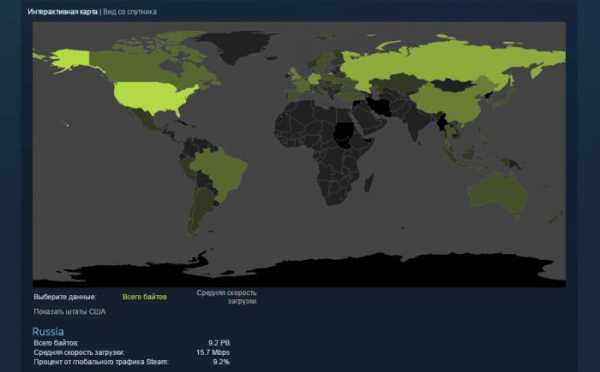Select Всего байтов data option
The image size is (600, 372).
(x=144, y=297)
